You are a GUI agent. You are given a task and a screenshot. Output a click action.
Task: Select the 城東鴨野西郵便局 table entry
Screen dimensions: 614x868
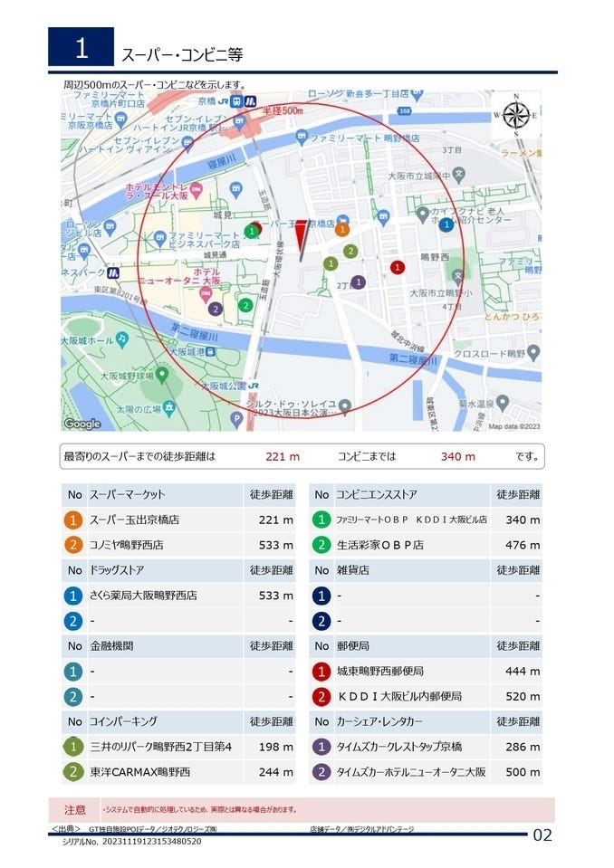point(379,672)
